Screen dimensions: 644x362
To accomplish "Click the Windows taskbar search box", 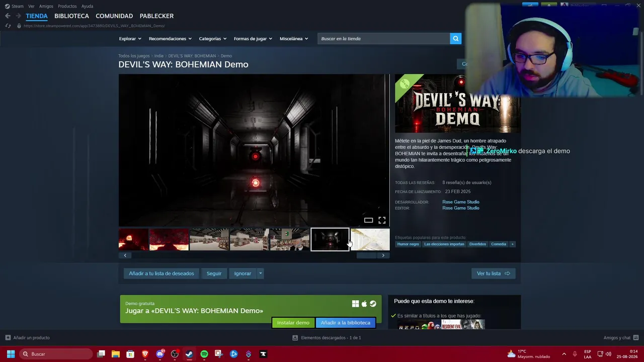I will 56,354.
